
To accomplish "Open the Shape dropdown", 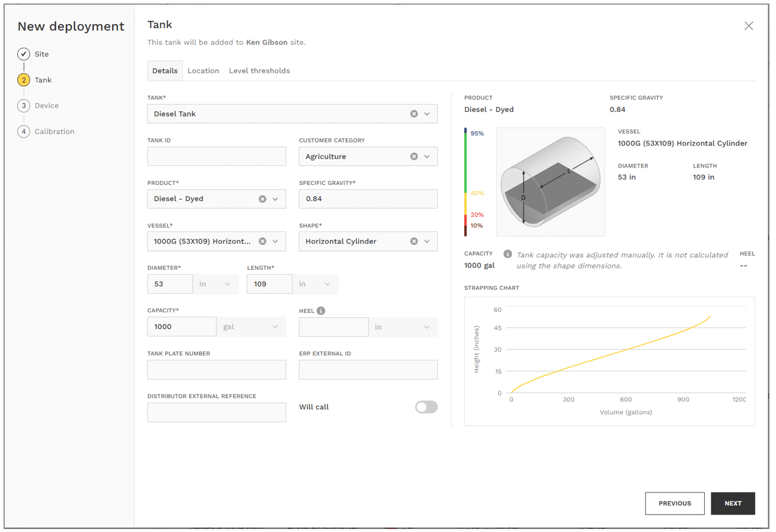I will pyautogui.click(x=427, y=241).
